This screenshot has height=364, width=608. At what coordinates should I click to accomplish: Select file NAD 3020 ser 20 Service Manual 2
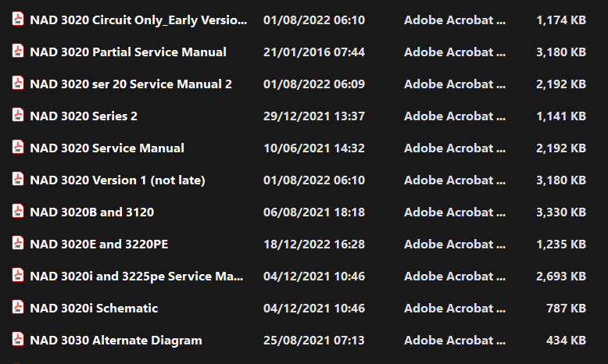pyautogui.click(x=131, y=84)
